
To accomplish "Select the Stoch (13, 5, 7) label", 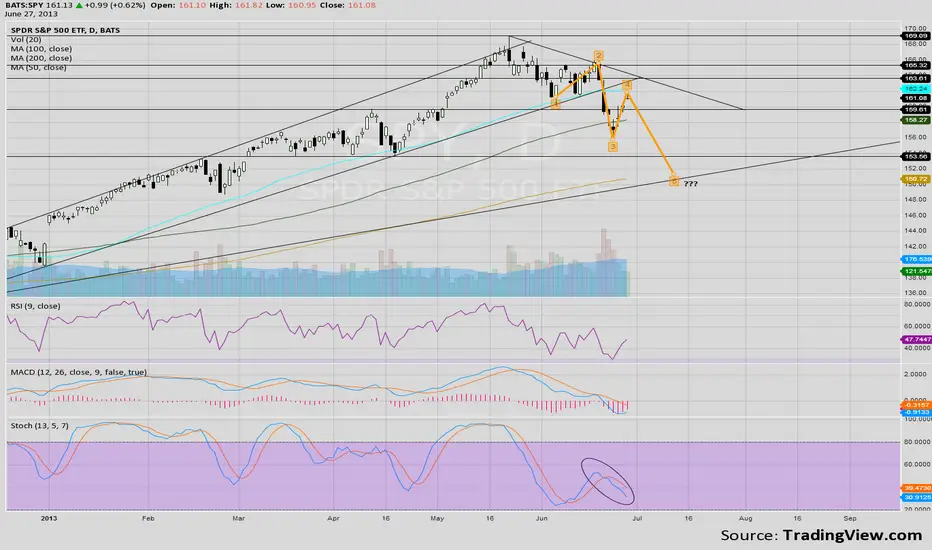I will point(39,426).
